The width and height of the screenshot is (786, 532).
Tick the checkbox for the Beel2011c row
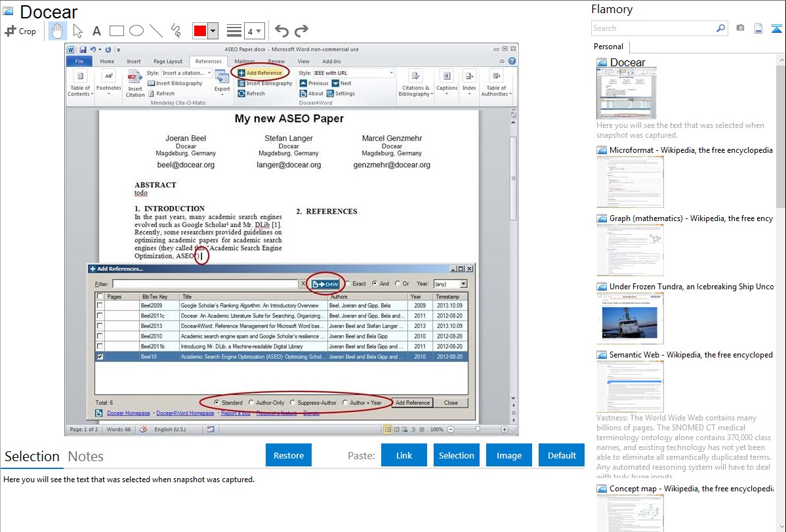click(x=100, y=316)
